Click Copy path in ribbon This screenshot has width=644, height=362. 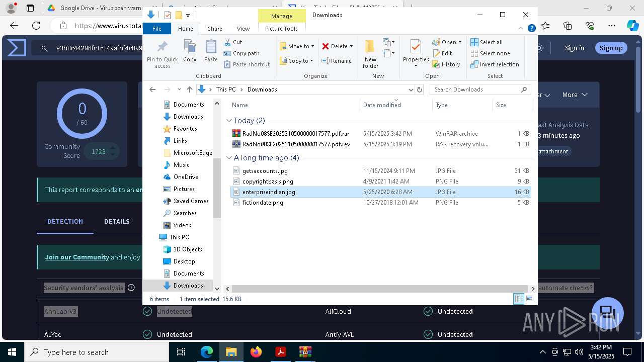click(242, 53)
